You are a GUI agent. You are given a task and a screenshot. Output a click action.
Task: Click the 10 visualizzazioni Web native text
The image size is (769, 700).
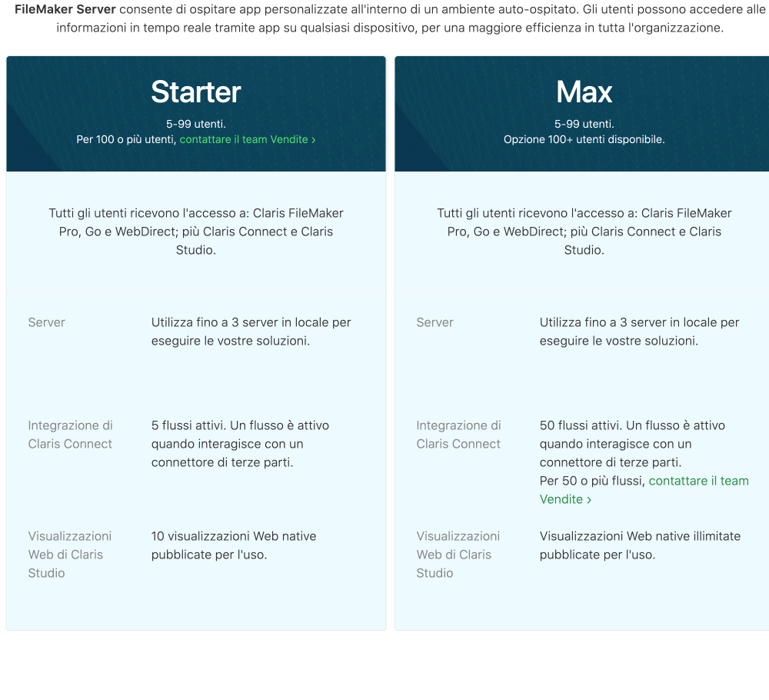point(234,545)
